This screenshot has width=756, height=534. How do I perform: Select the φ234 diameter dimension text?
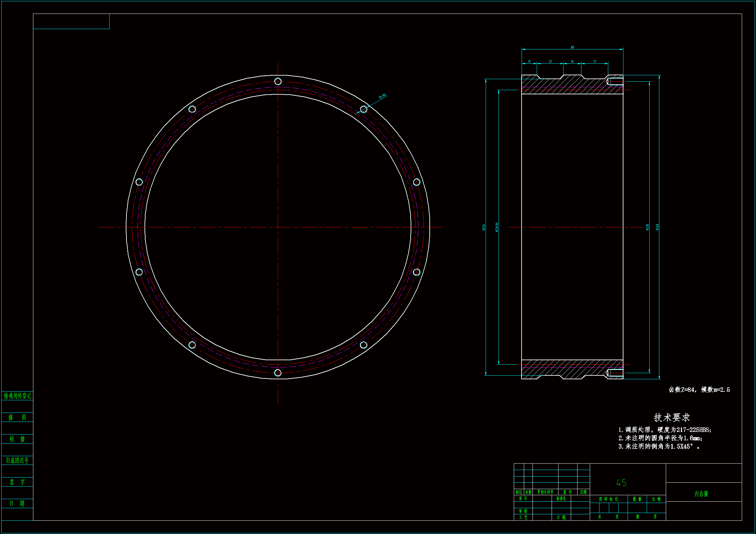pos(484,227)
